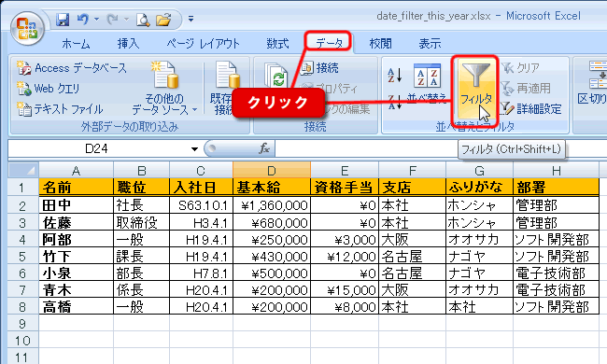Viewport: 607px width, 364px height.
Task: Sort descending with Z-A arrow icon
Action: (x=394, y=102)
